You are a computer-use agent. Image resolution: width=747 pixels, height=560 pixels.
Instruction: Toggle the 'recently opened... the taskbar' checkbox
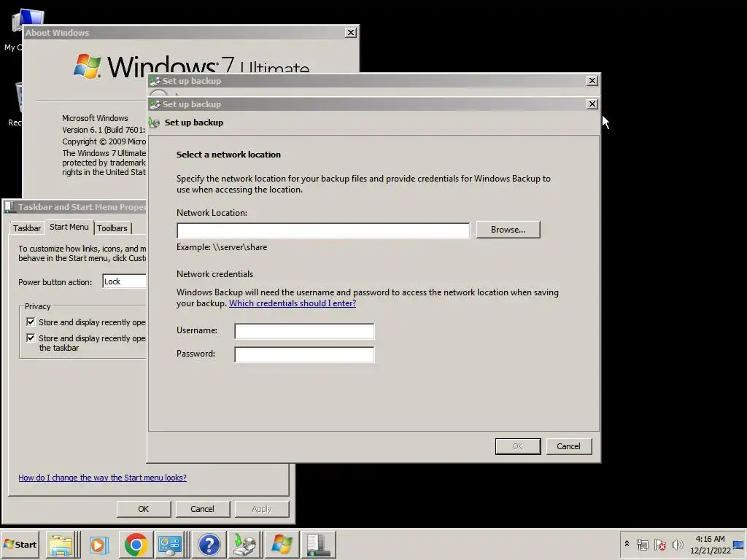coord(31,338)
